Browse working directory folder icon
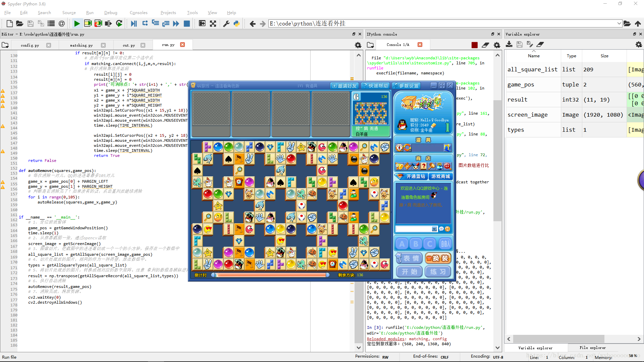Viewport: 644px width, 362px height. [x=627, y=23]
